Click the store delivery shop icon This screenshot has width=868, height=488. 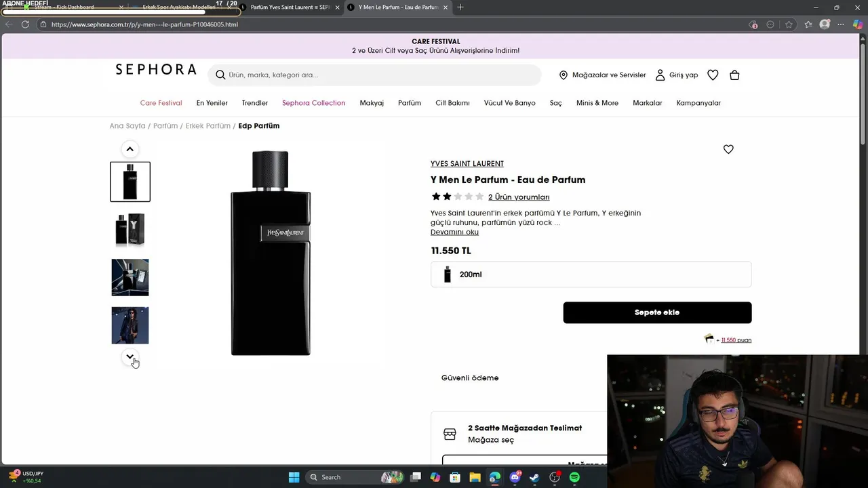450,434
